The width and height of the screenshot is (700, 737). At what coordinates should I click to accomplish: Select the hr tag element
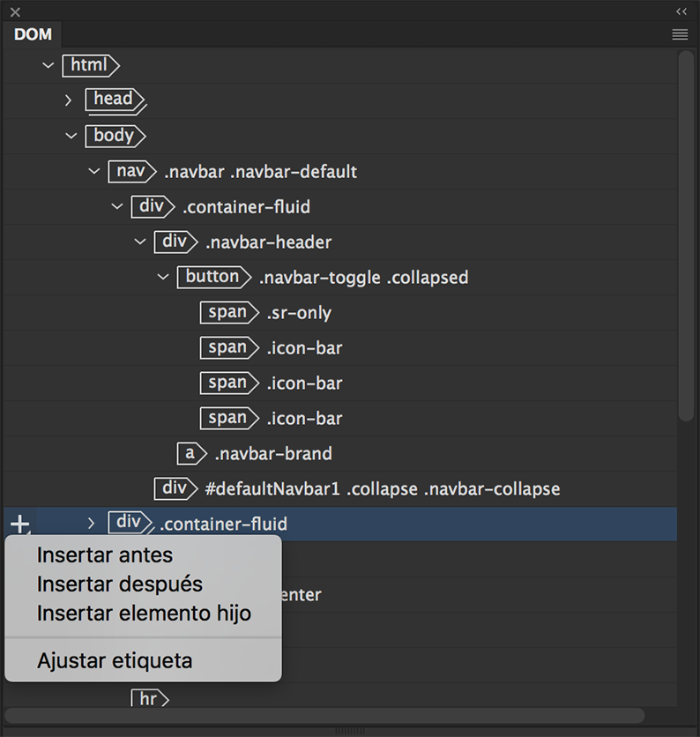148,699
